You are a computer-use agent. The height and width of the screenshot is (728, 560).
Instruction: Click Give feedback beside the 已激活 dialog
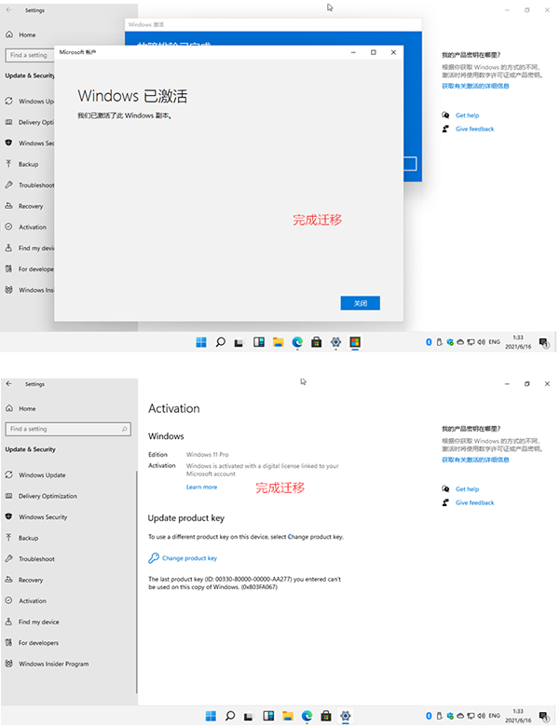coord(474,129)
